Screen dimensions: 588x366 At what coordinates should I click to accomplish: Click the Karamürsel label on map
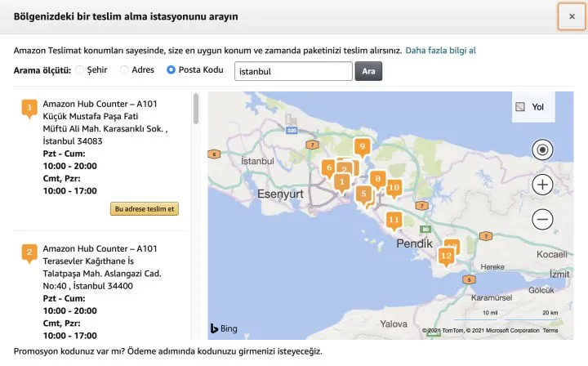(492, 297)
